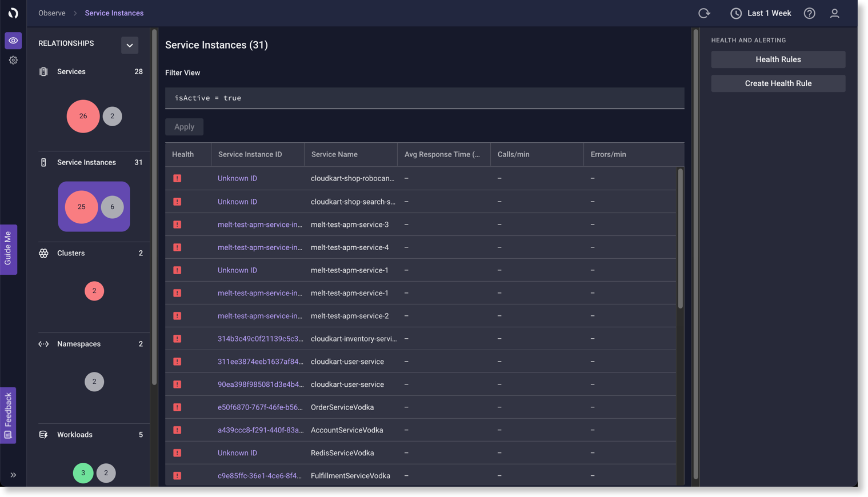Click the clock icon for time range
The height and width of the screenshot is (497, 868).
click(736, 13)
